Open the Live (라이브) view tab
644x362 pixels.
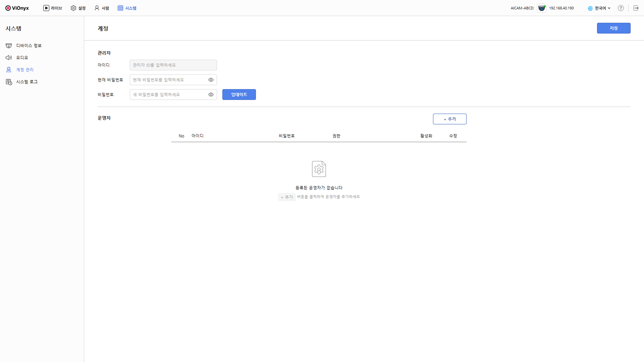pyautogui.click(x=53, y=8)
